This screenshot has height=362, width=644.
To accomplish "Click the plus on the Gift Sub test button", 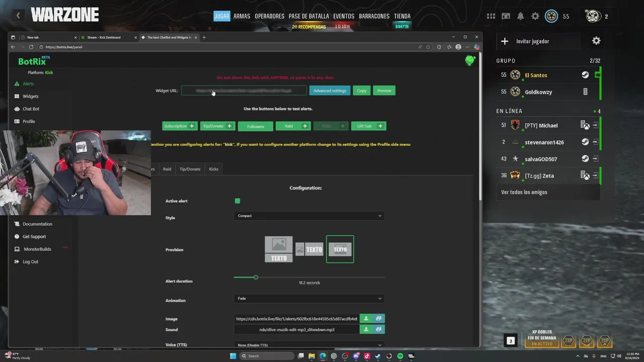I will (380, 126).
